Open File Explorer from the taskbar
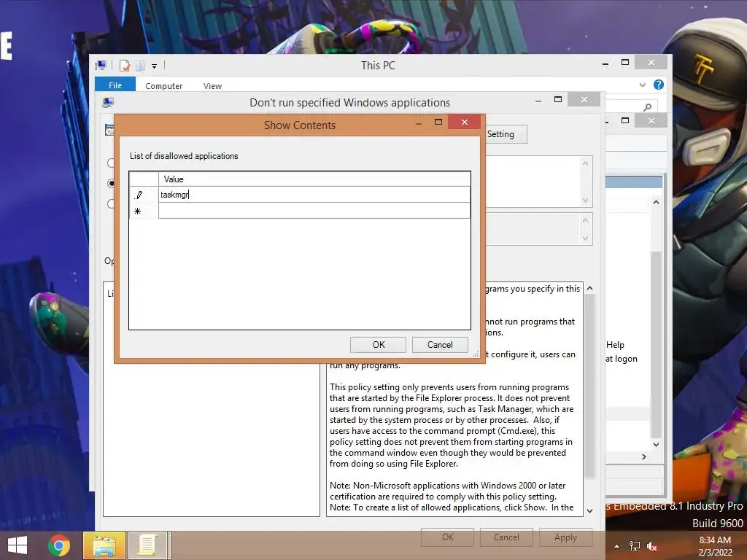This screenshot has height=560, width=747. (x=104, y=545)
